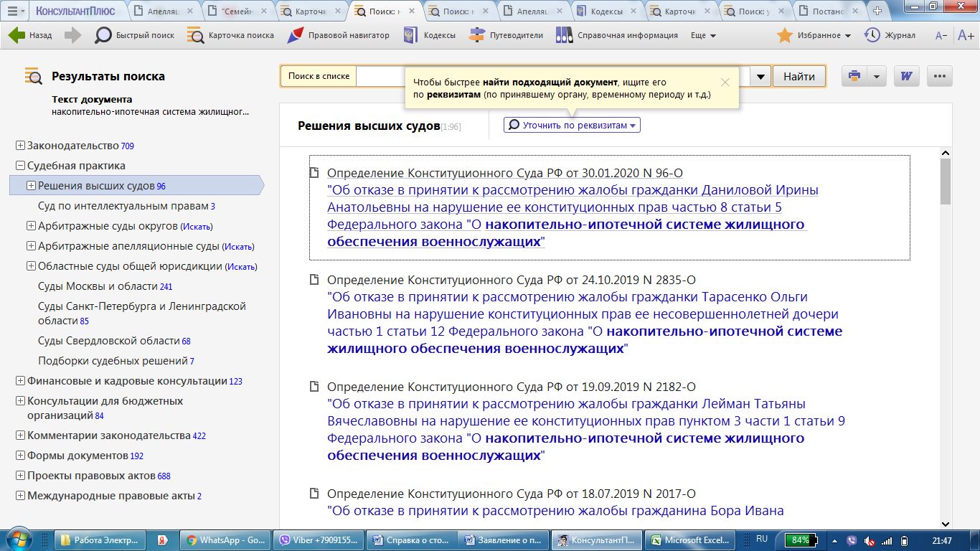Expand the Законодательство tree node

[20, 146]
